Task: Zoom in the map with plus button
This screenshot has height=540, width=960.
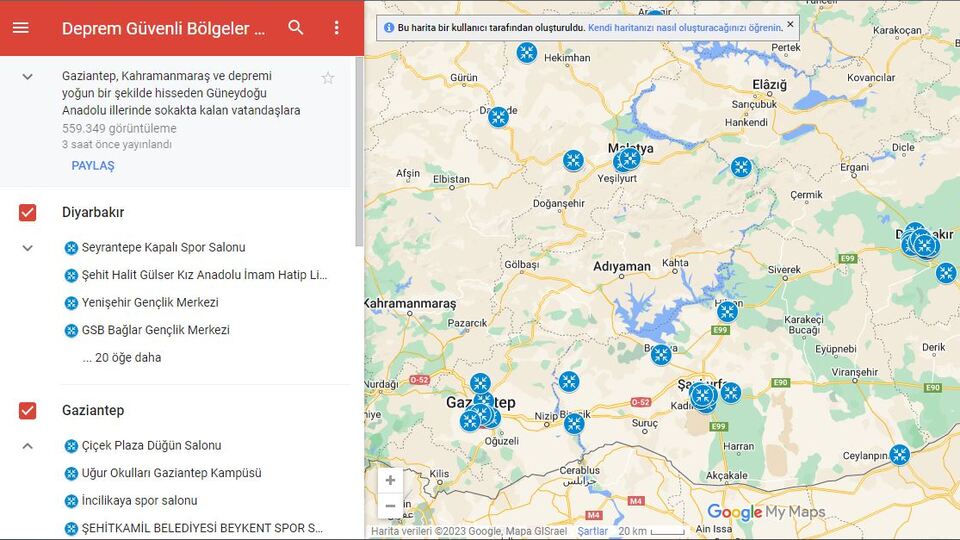Action: coord(390,480)
